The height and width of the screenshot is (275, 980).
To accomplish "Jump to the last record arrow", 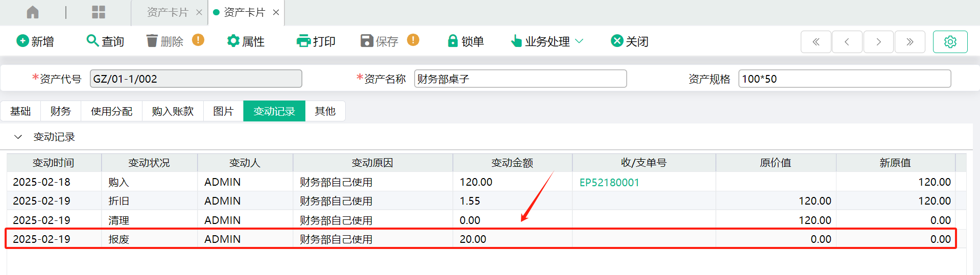I will (910, 42).
